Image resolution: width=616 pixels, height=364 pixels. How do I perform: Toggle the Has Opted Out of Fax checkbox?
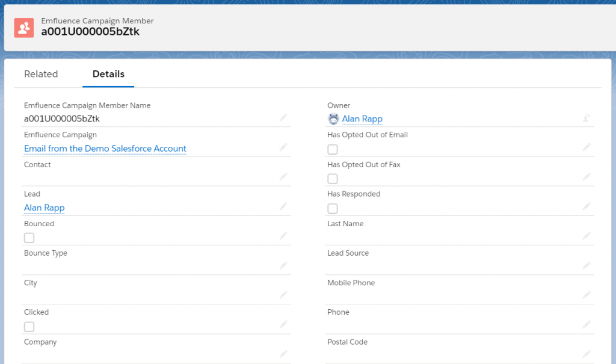tap(332, 179)
